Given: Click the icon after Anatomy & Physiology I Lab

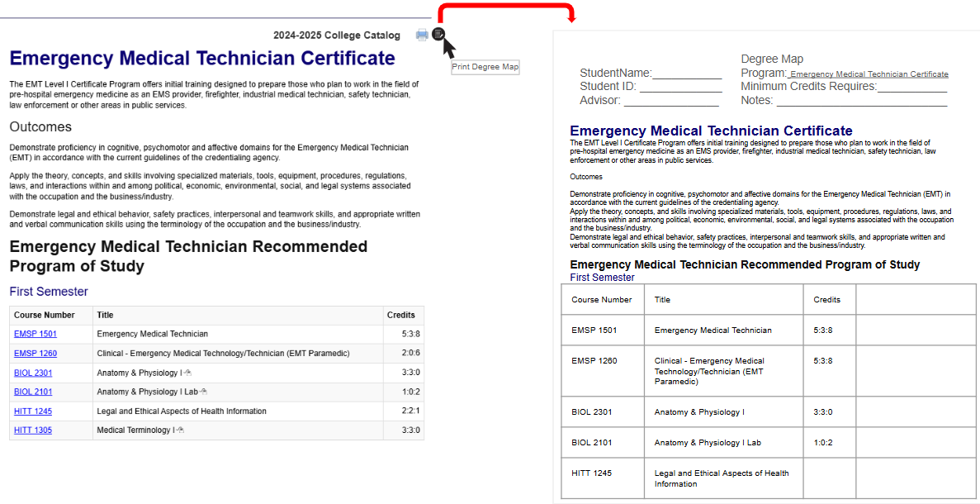Looking at the screenshot, I should (x=203, y=392).
